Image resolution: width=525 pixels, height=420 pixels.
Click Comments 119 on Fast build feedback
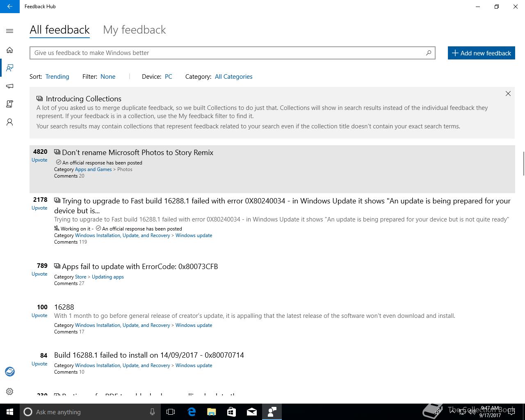click(71, 242)
